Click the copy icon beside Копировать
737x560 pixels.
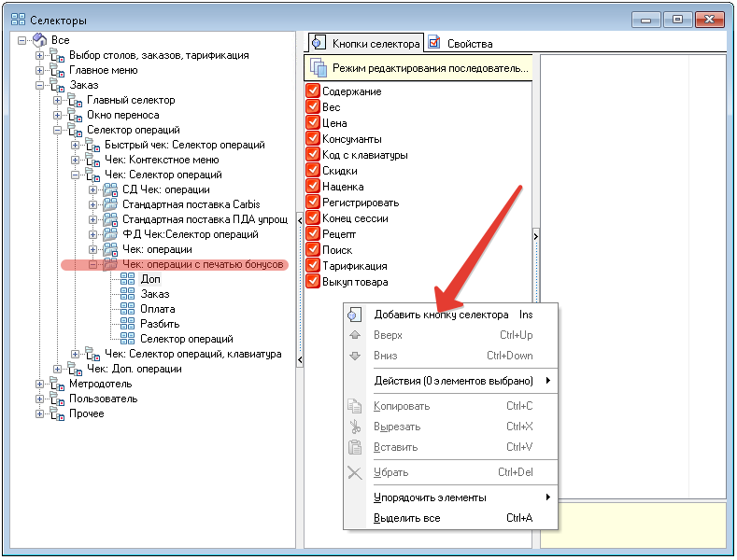[x=355, y=406]
